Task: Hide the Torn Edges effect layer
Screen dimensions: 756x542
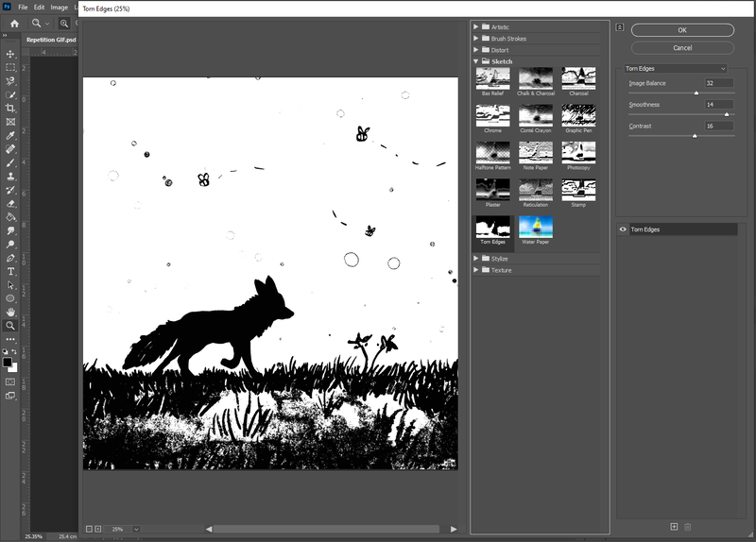Action: pos(623,229)
